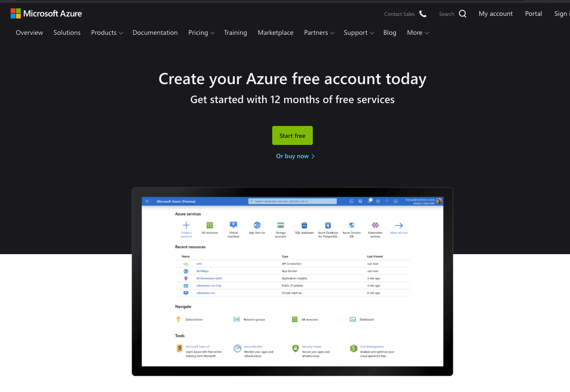Screen dimensions: 570x392
Task: Click the Security Center shield icon
Action: (x=296, y=348)
